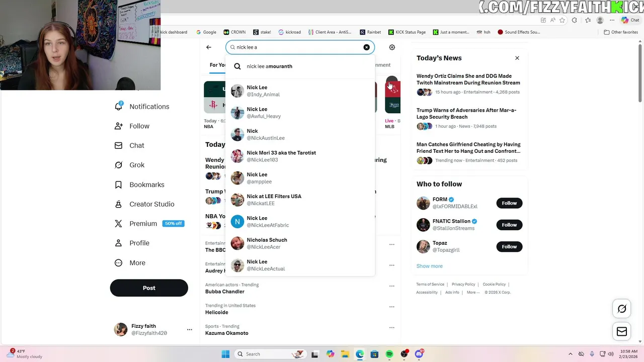Clear the search text with the X button

pos(366,47)
